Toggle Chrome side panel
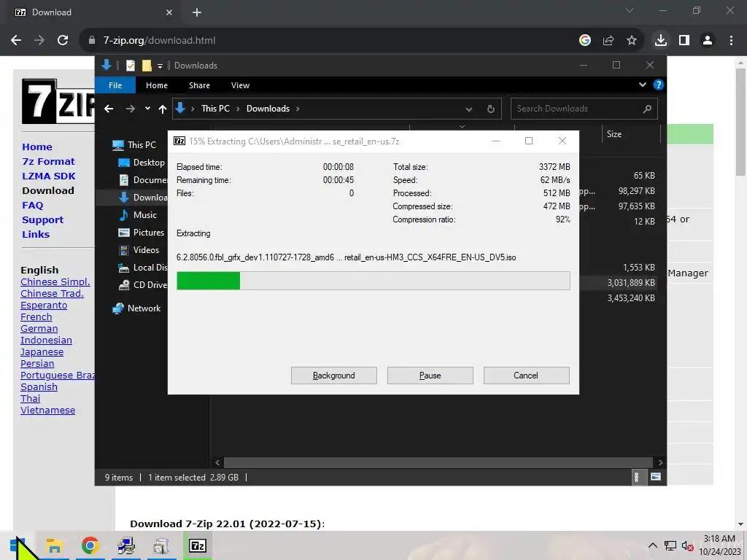The height and width of the screenshot is (560, 747). 684,41
